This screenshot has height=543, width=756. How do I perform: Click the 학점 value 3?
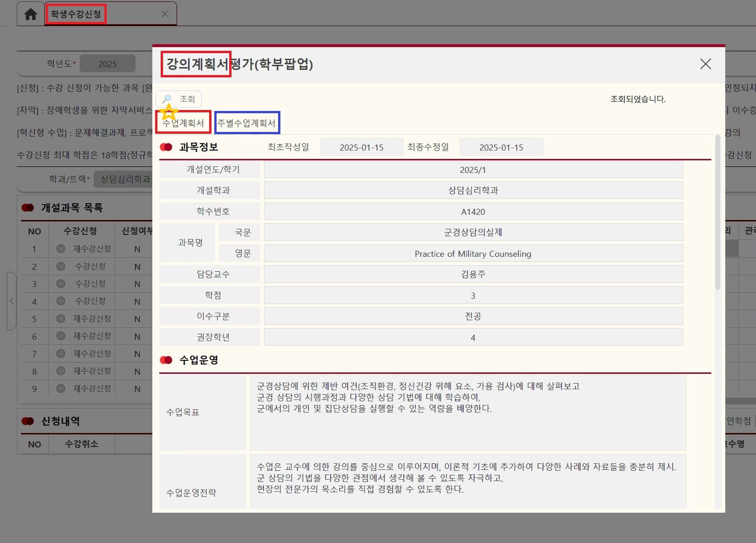point(473,296)
